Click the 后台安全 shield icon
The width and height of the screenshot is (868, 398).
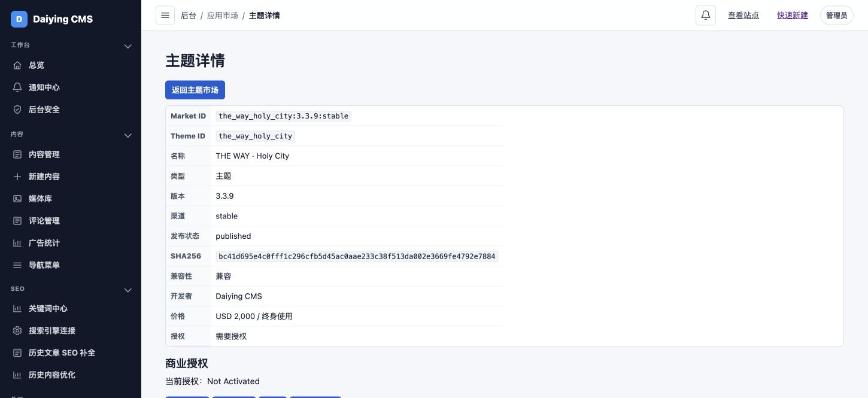click(17, 110)
